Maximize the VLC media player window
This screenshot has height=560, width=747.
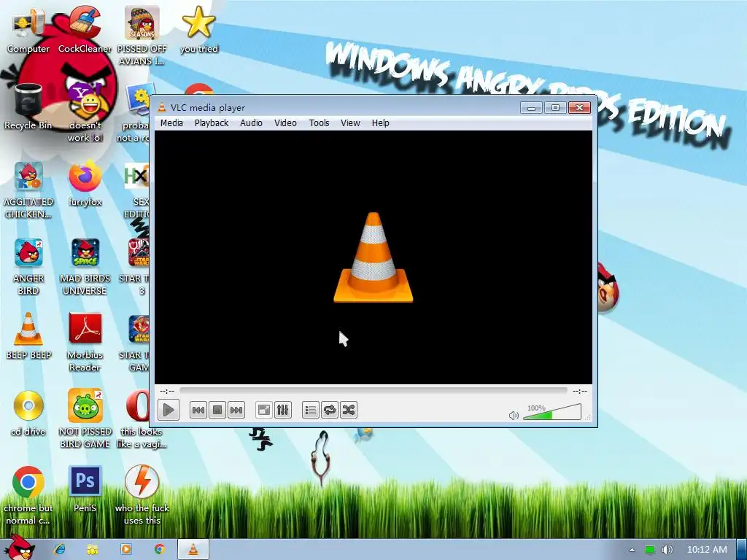point(555,108)
